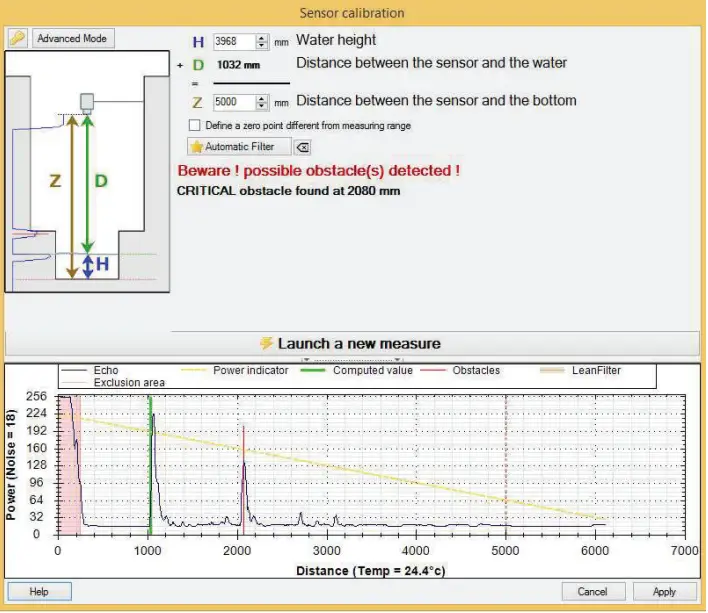Open the Water height spinner arrows
Image resolution: width=708 pixels, height=613 pixels.
point(262,41)
